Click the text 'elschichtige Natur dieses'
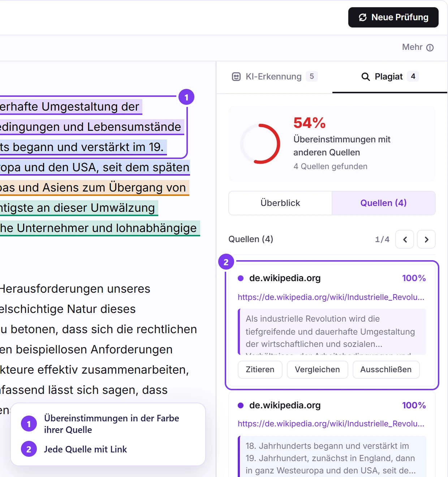The height and width of the screenshot is (477, 448). pyautogui.click(x=68, y=309)
